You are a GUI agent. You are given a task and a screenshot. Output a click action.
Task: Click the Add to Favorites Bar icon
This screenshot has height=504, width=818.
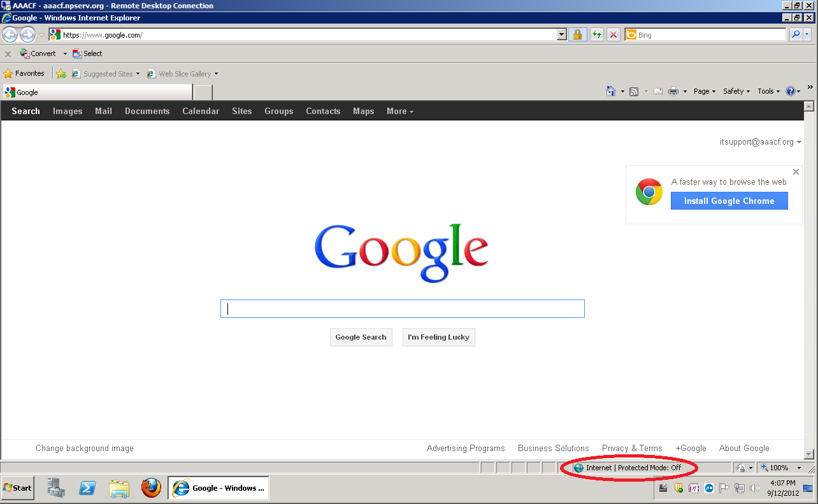(x=61, y=73)
